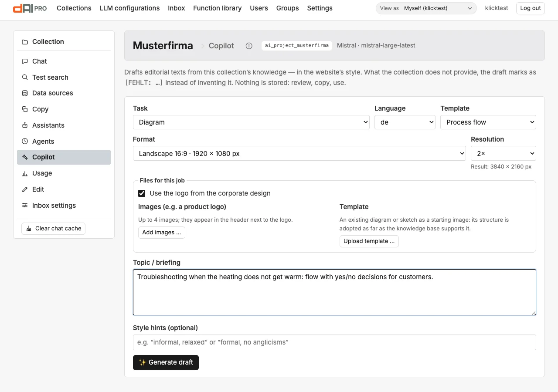Click the ai_project_musterfirma tag
Viewport: 558px width, 392px height.
pyautogui.click(x=297, y=46)
